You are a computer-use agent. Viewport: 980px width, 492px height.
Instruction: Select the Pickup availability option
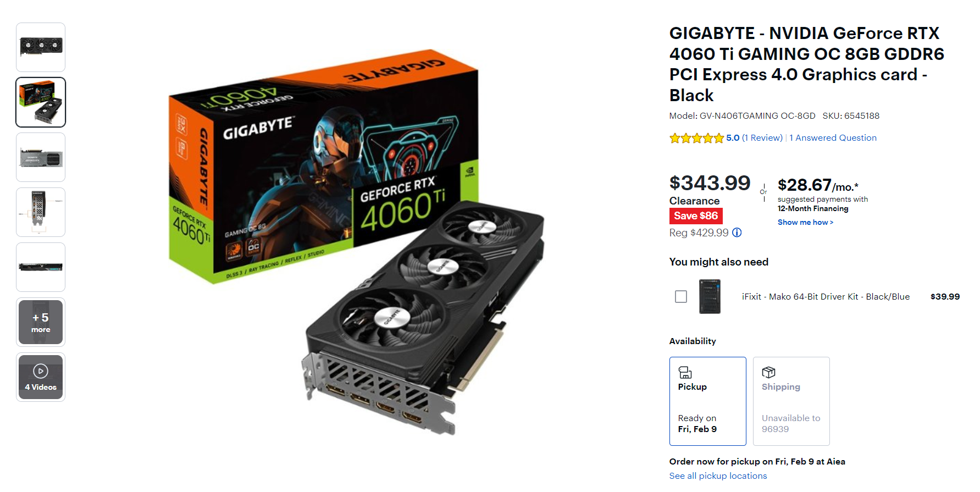pos(708,401)
